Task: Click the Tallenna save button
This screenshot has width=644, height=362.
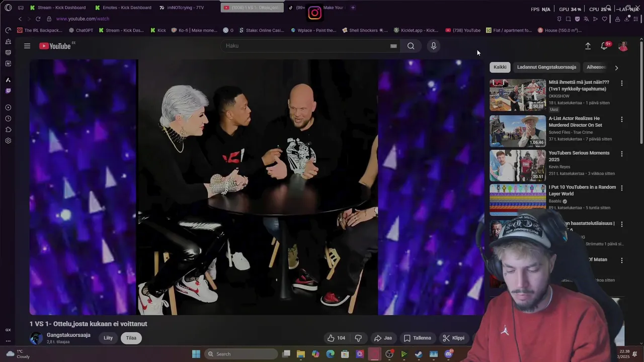Action: click(418, 338)
